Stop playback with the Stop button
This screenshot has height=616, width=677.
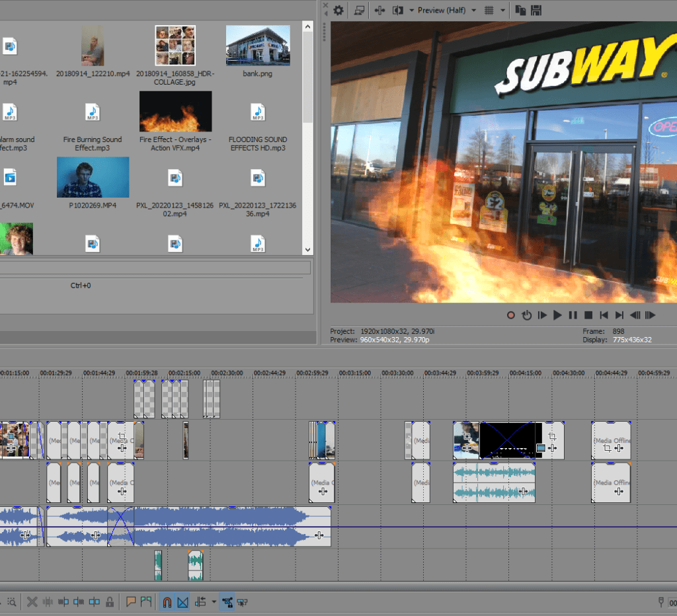click(x=588, y=315)
